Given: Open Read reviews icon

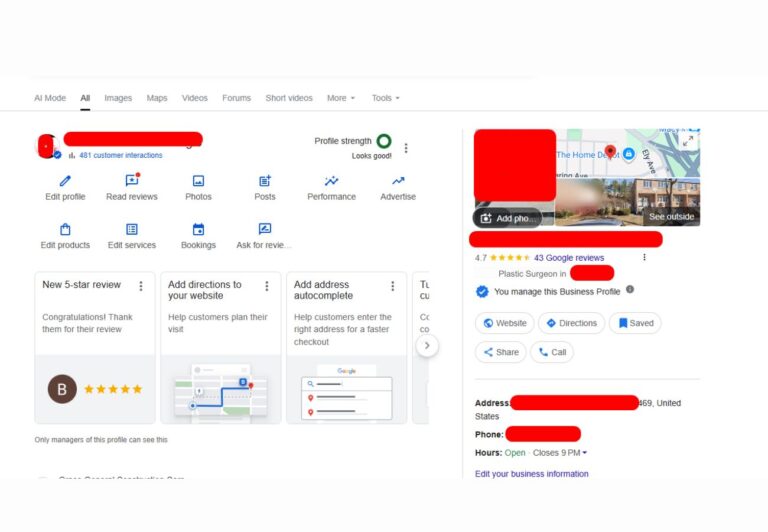Looking at the screenshot, I should (x=132, y=181).
